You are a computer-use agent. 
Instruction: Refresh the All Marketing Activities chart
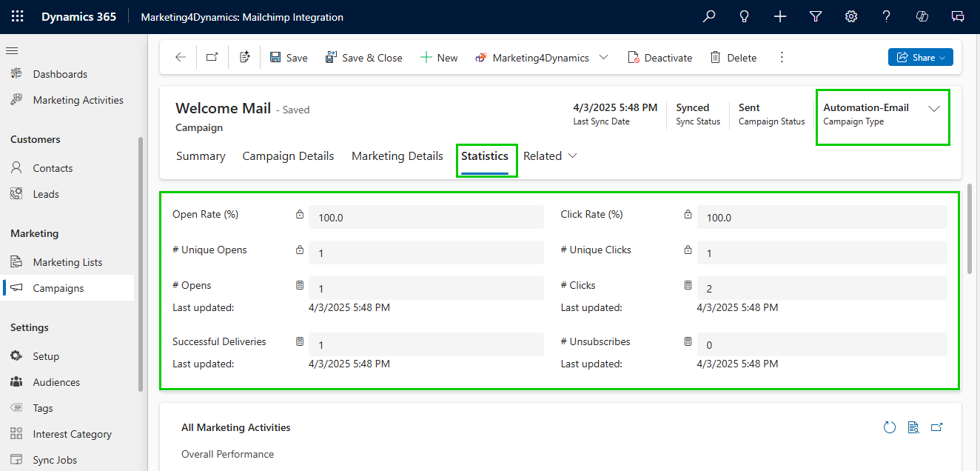tap(890, 427)
